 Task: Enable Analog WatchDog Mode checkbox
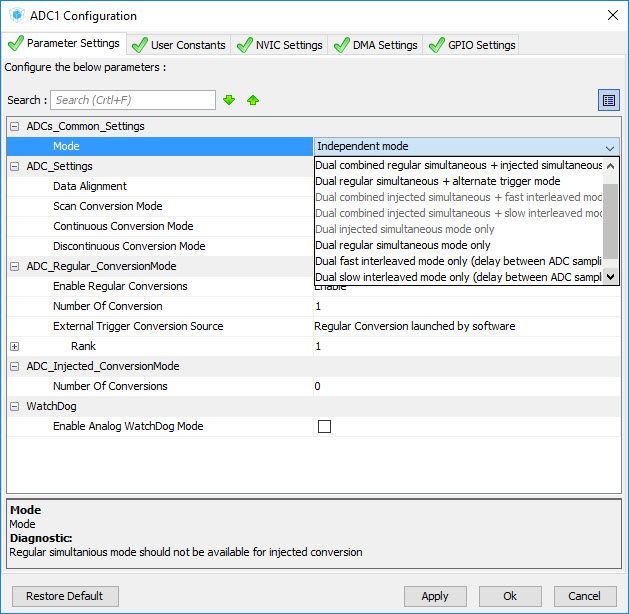324,426
